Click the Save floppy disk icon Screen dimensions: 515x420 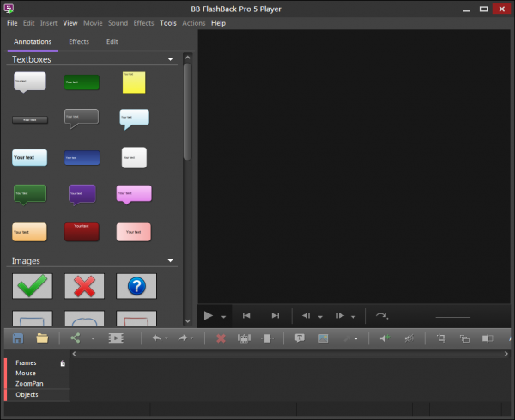pyautogui.click(x=18, y=338)
